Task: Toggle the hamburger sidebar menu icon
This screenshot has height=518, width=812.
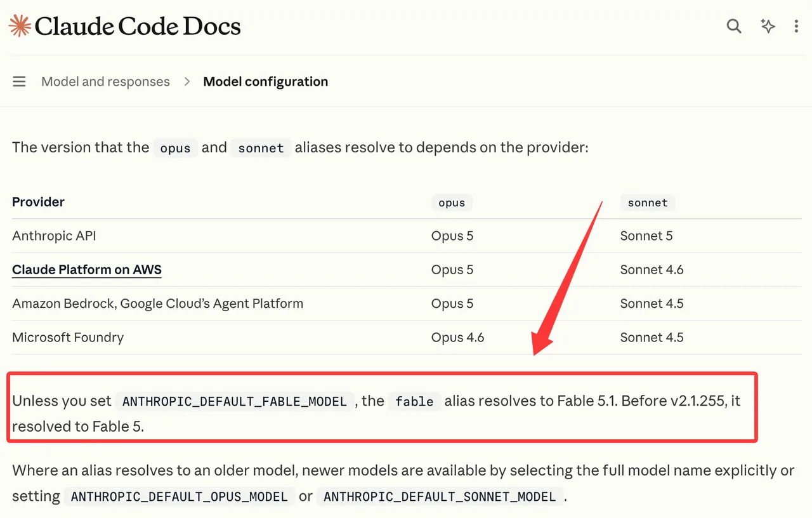Action: click(20, 82)
